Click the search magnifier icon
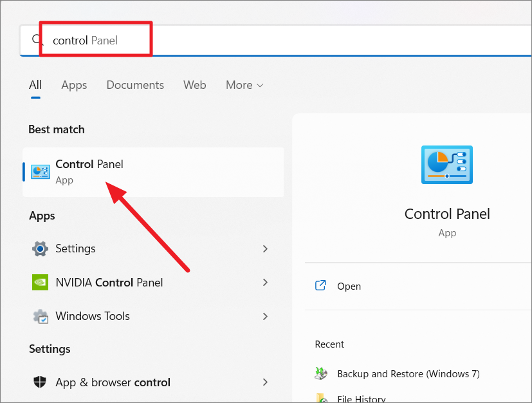The width and height of the screenshot is (532, 403). pyautogui.click(x=37, y=40)
